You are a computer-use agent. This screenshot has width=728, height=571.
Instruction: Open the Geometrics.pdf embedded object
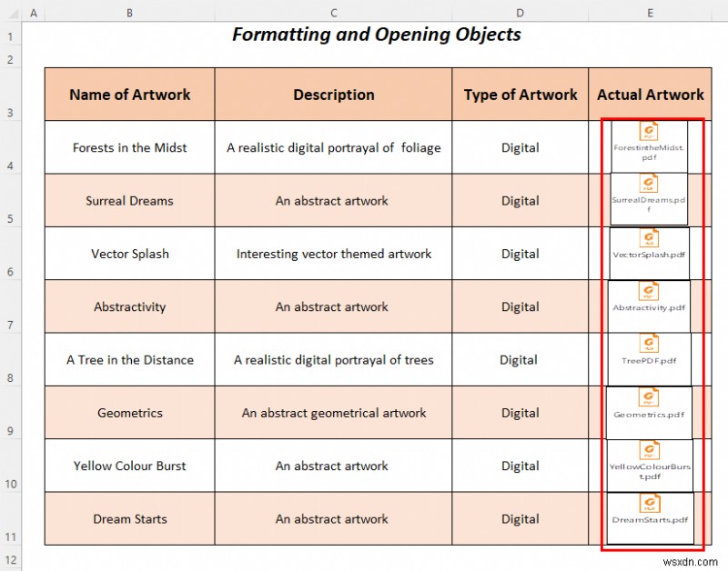click(649, 413)
